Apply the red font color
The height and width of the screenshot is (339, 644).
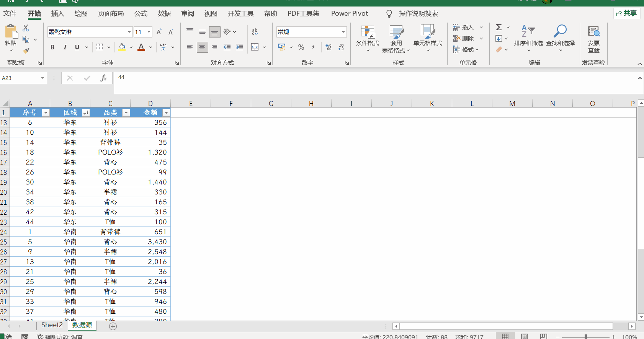click(141, 47)
